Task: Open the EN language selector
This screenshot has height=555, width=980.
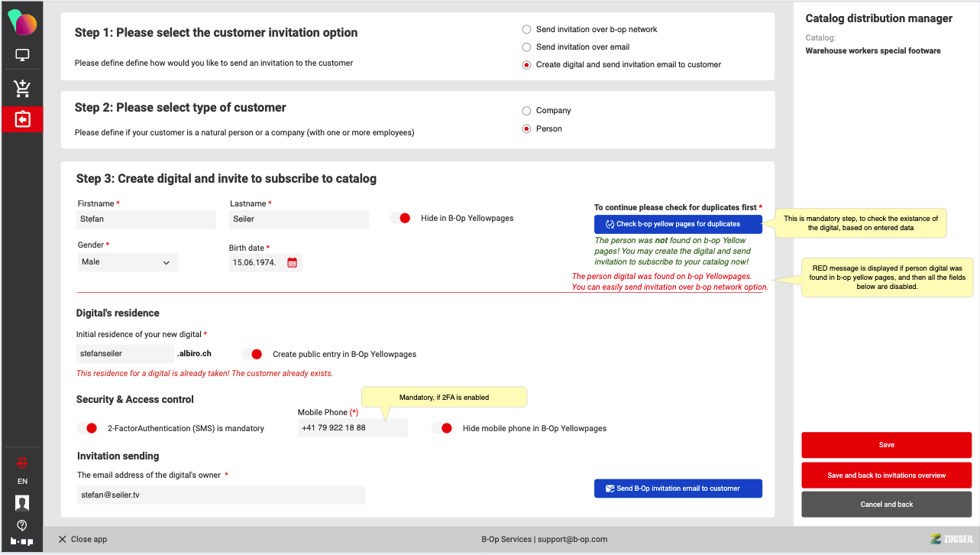Action: click(22, 482)
